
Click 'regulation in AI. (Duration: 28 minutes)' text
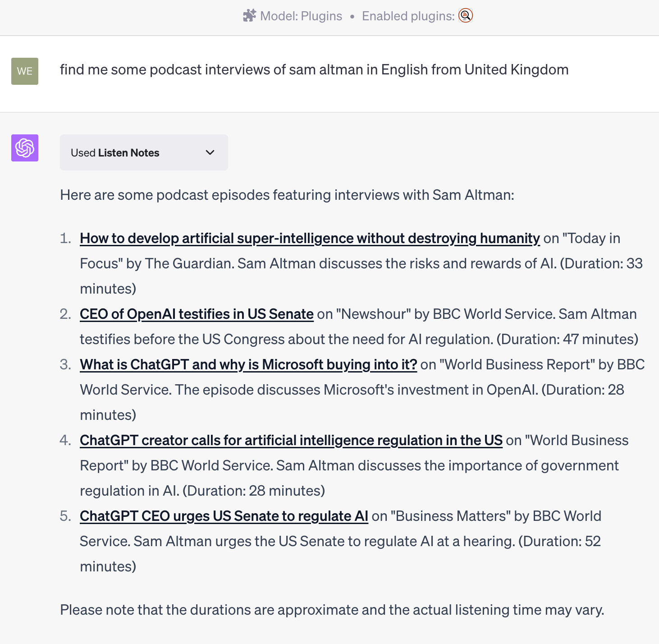click(x=202, y=491)
